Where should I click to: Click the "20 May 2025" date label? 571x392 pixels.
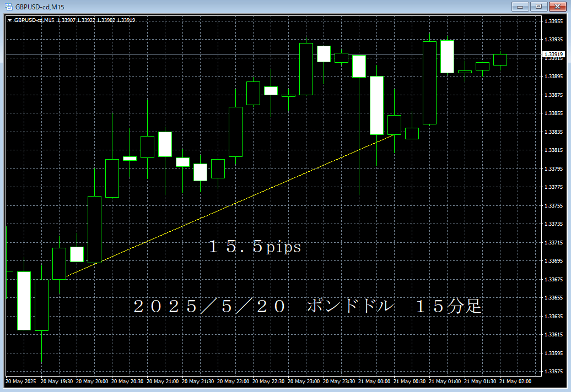click(21, 381)
